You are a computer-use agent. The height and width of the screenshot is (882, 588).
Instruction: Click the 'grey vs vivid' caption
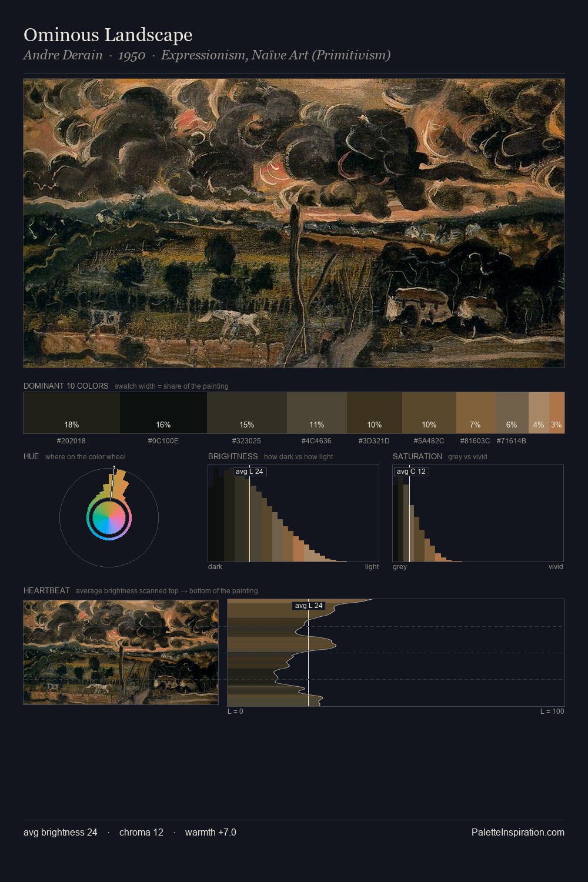point(467,457)
